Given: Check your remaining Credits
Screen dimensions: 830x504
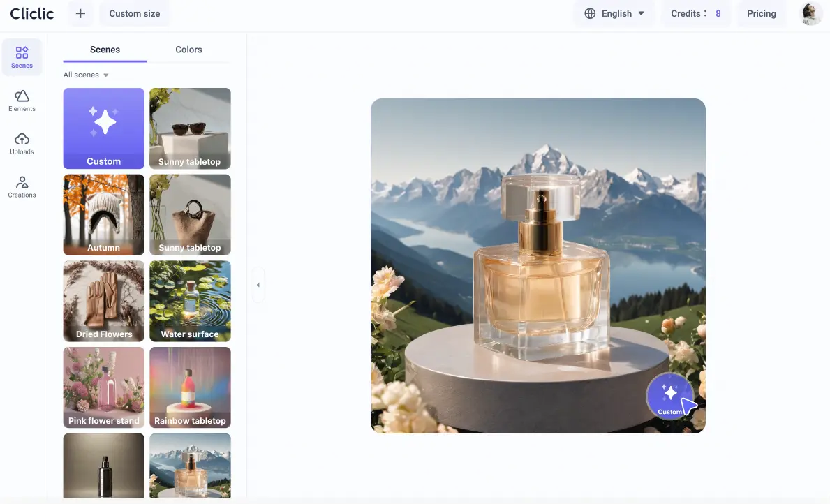Looking at the screenshot, I should pyautogui.click(x=695, y=13).
